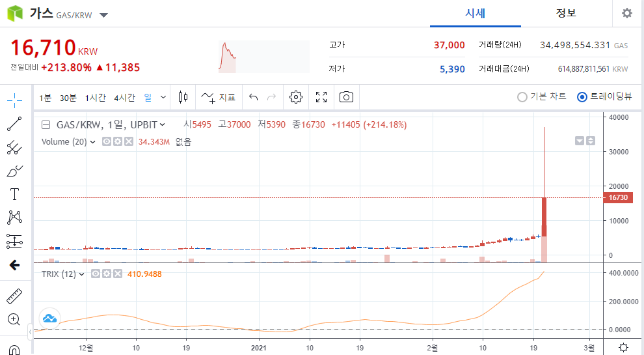Remove the Volume indicator
This screenshot has height=355, width=644.
[129, 141]
